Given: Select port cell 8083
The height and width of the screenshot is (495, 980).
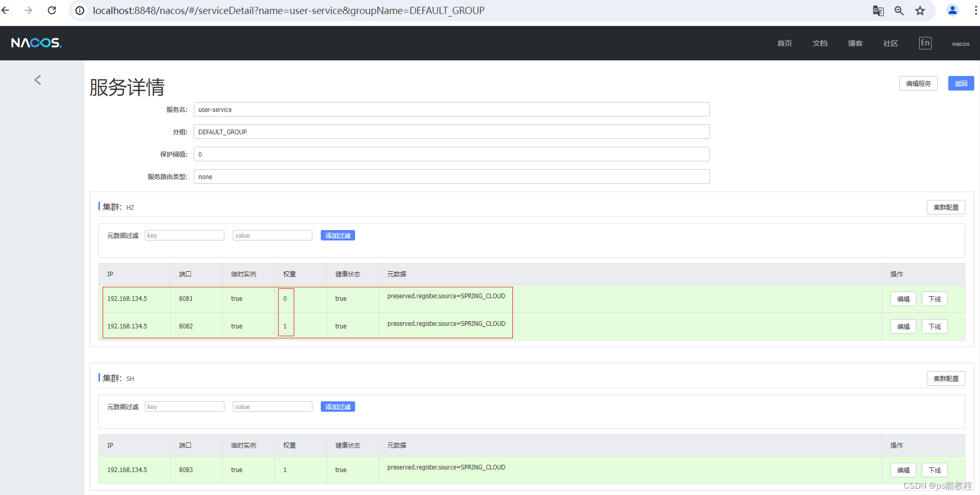Looking at the screenshot, I should tap(186, 470).
